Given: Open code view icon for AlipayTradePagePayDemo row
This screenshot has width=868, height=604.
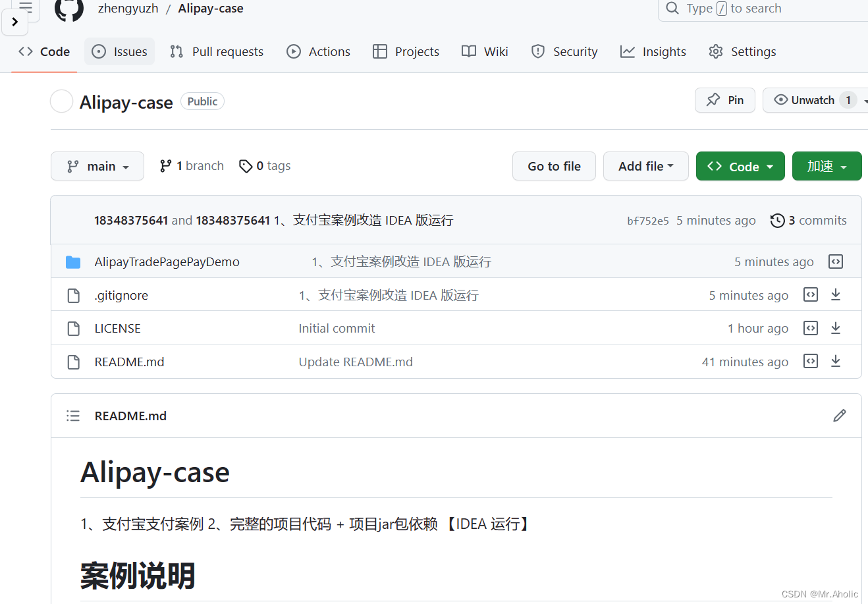Looking at the screenshot, I should coord(836,261).
